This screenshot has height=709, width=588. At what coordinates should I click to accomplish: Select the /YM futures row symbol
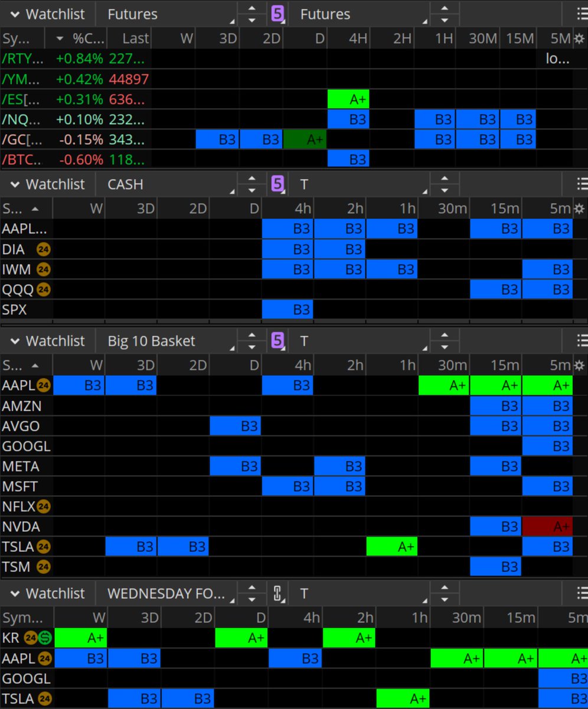coord(22,79)
